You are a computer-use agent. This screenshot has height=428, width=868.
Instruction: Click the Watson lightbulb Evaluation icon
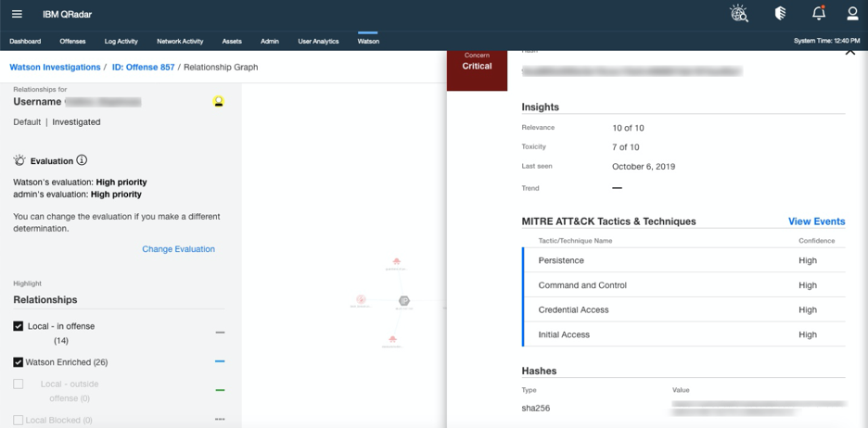pos(19,160)
